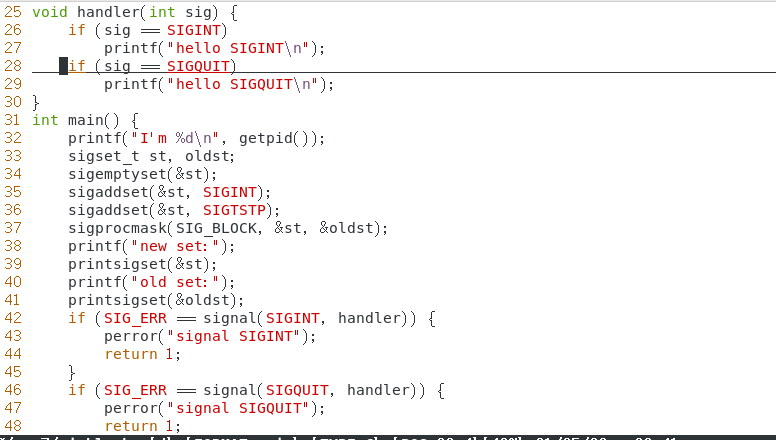Viewport: 776px width, 440px height.
Task: Click the "hello SIGINT\n" string literal
Action: coord(238,48)
